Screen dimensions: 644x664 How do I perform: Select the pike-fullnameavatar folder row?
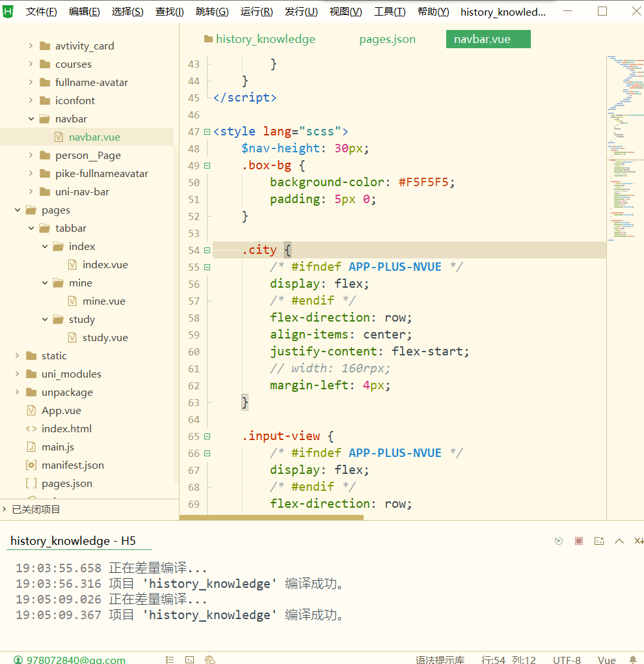[87, 173]
